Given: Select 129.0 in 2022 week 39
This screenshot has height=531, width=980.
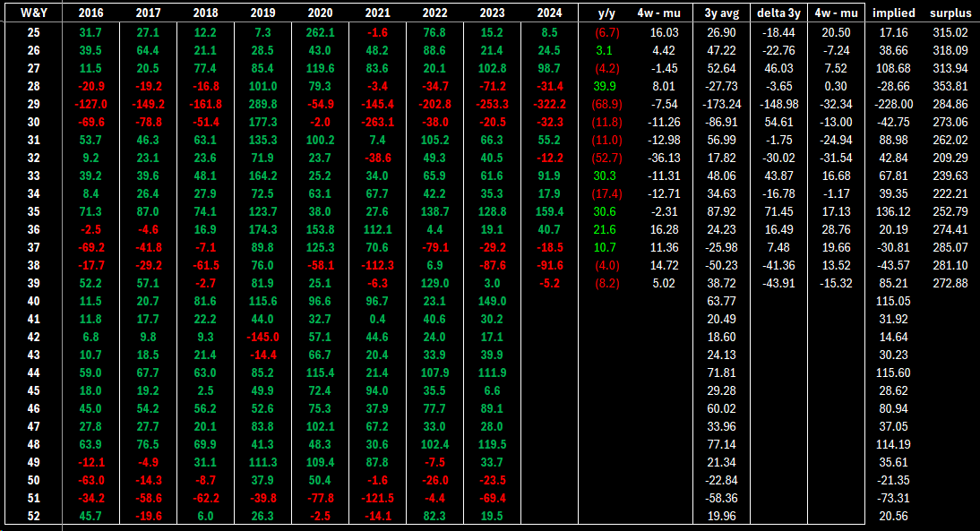Looking at the screenshot, I should coord(434,283).
